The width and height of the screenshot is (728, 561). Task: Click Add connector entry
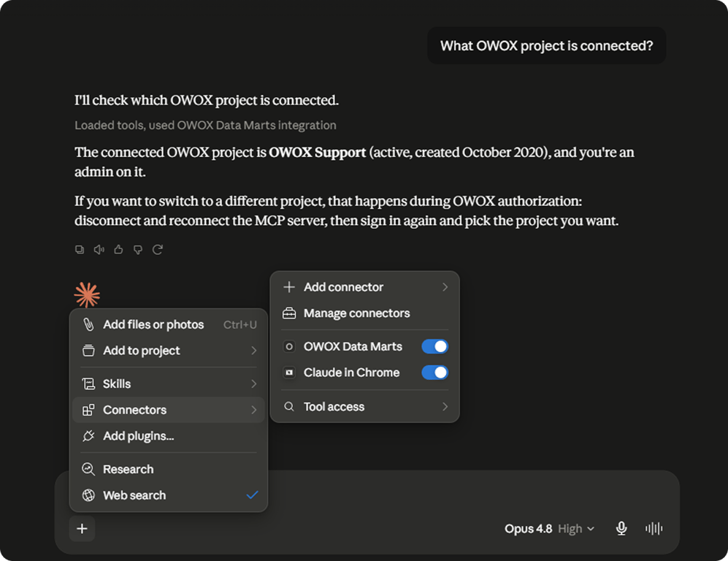[365, 287]
